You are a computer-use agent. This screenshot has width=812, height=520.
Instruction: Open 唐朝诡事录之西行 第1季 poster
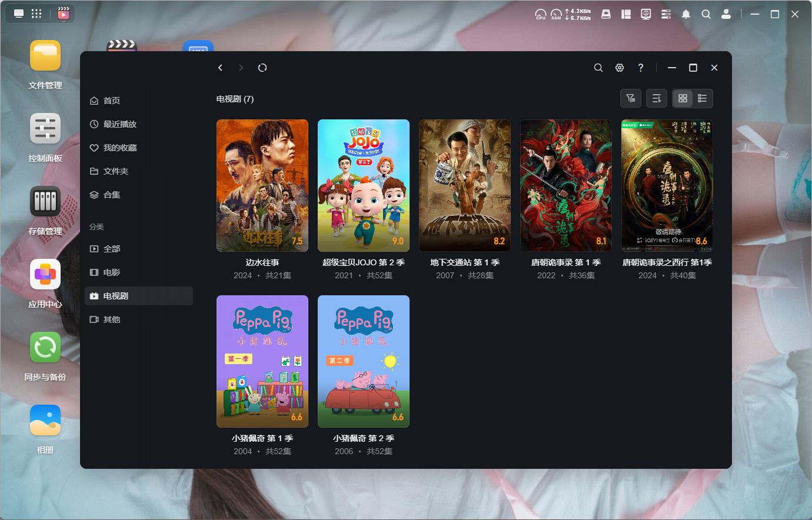click(667, 186)
